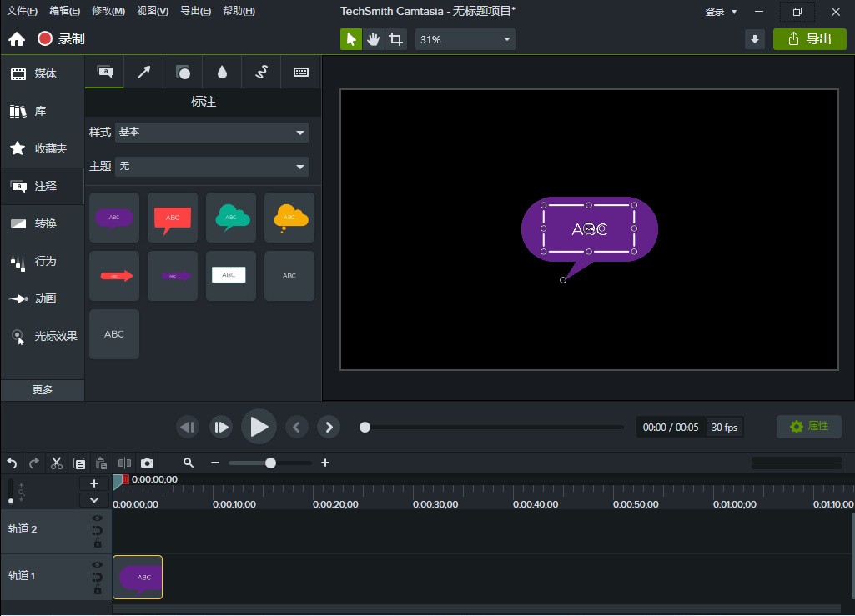Image resolution: width=855 pixels, height=616 pixels.
Task: Select the Blur annotation category
Action: pyautogui.click(x=221, y=72)
